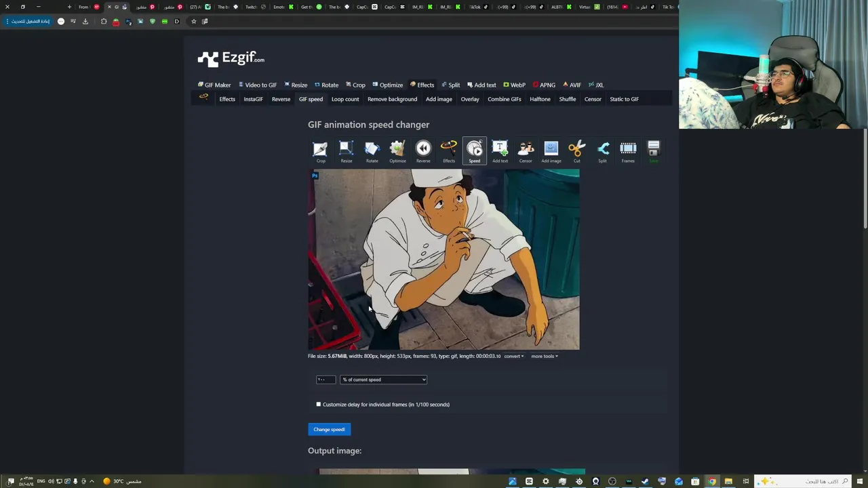Click the browser download icon in toolbar
868x488 pixels.
pos(85,21)
